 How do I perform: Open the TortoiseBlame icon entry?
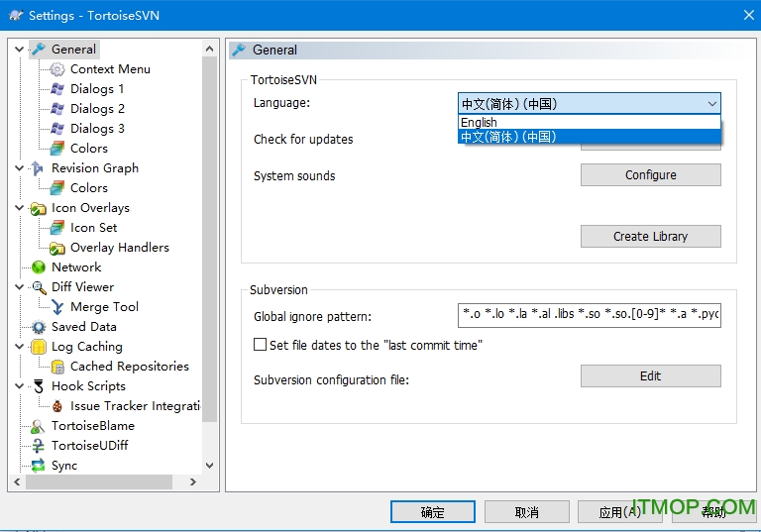[x=39, y=426]
